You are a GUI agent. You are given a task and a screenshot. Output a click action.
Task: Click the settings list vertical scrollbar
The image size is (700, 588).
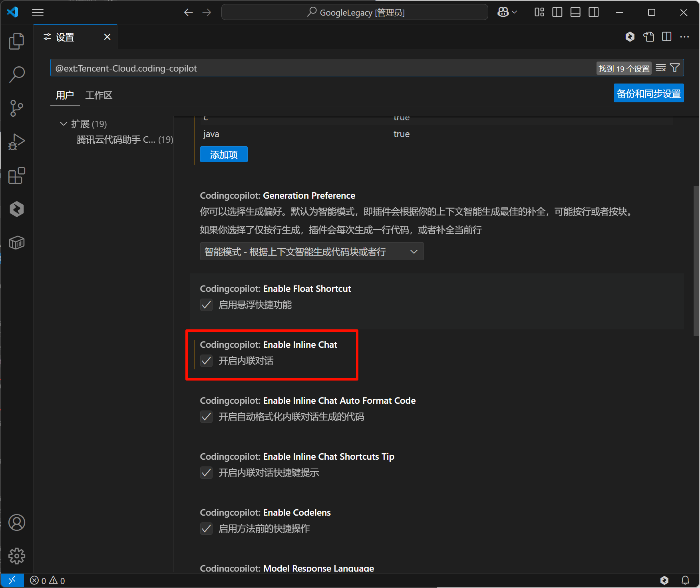click(696, 261)
